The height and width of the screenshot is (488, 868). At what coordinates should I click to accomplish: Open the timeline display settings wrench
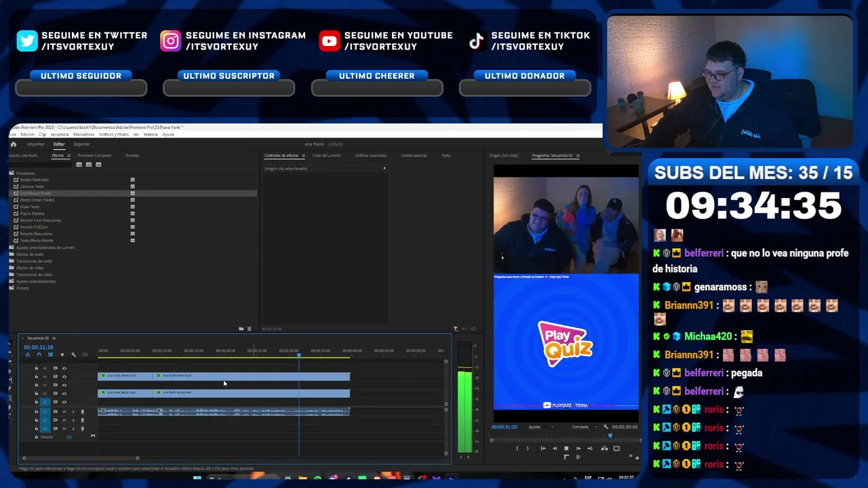[73, 354]
